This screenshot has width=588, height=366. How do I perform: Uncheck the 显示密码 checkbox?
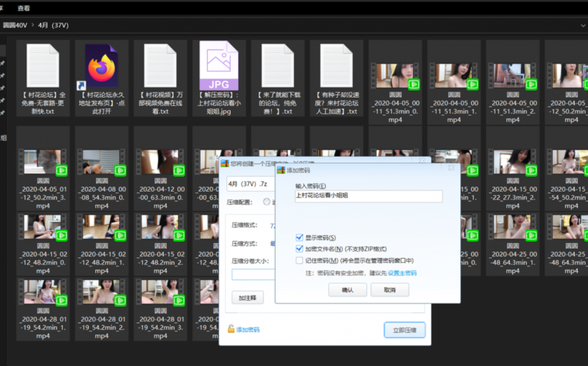[x=299, y=237]
